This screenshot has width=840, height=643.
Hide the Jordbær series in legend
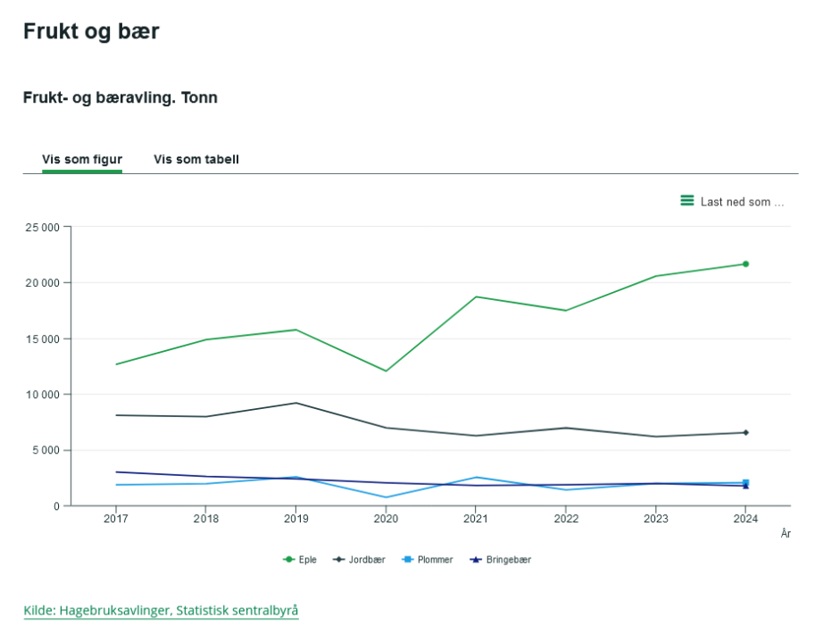(366, 560)
